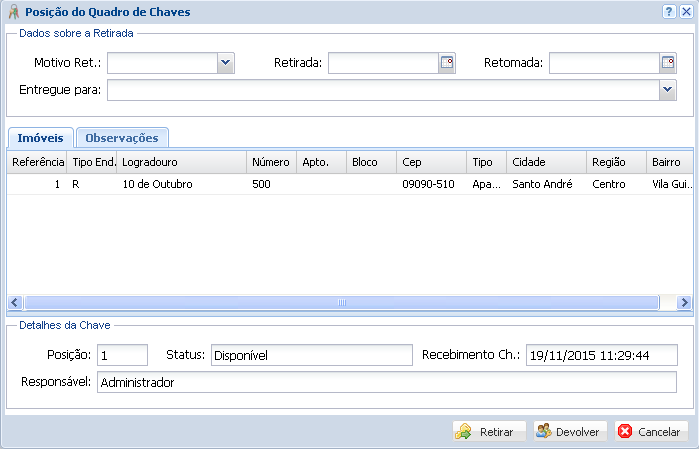Click the Retomada date field
Screen dimensions: 699x449
[603, 62]
